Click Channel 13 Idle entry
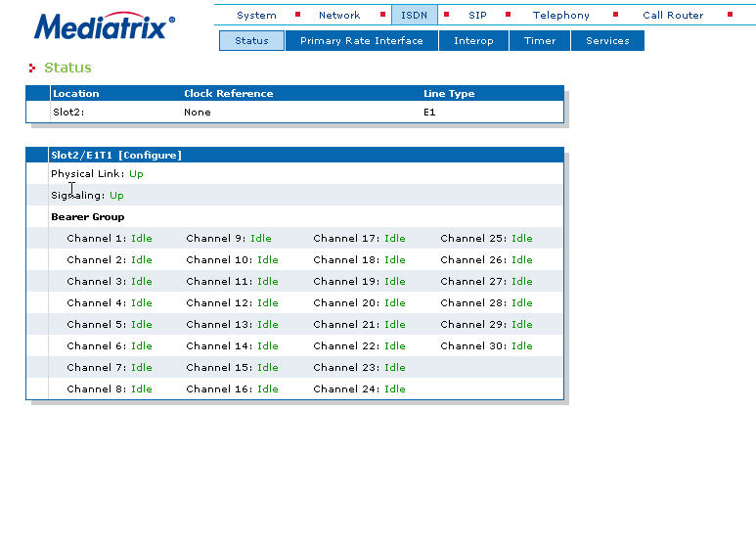Image resolution: width=756 pixels, height=549 pixels. tap(232, 324)
